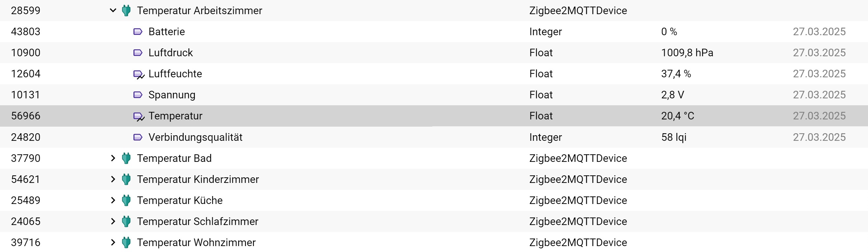Click the logged Temperatur variable icon

139,116
